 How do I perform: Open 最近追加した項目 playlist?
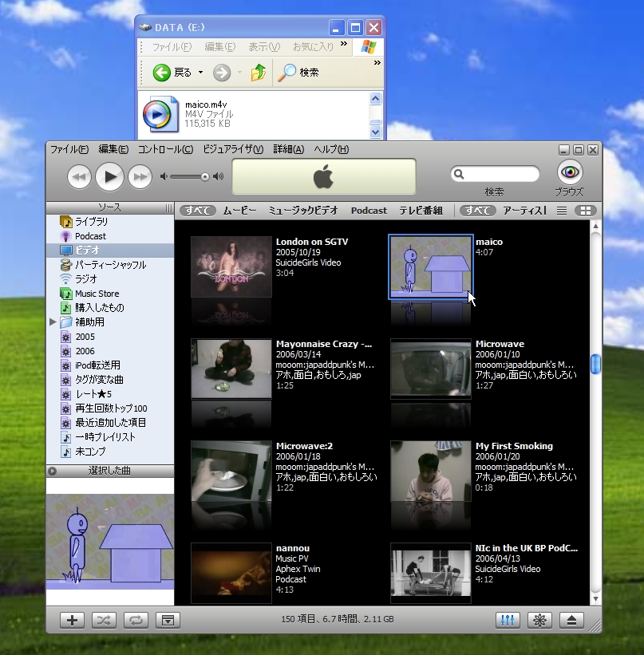tap(110, 423)
